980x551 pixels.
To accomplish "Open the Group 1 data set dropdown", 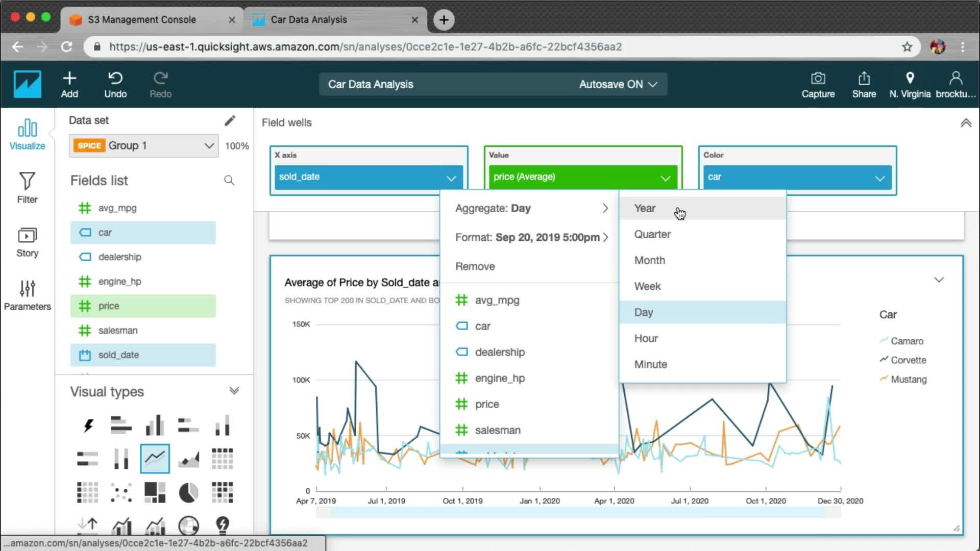I will pyautogui.click(x=144, y=146).
